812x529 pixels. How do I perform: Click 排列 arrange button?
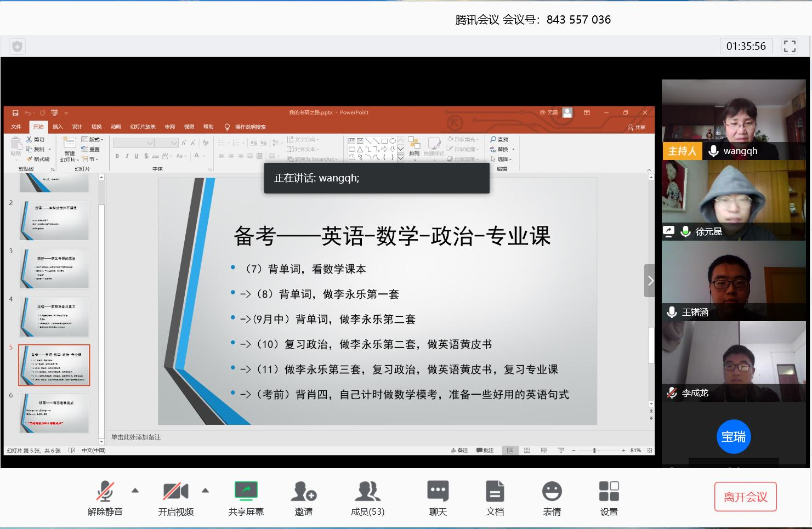coord(414,148)
